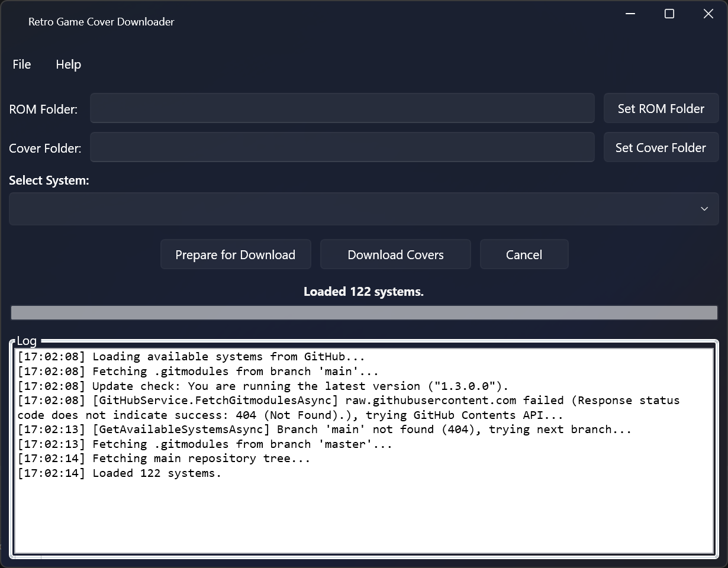
Task: Click the 'Select System:' label
Action: (x=49, y=180)
